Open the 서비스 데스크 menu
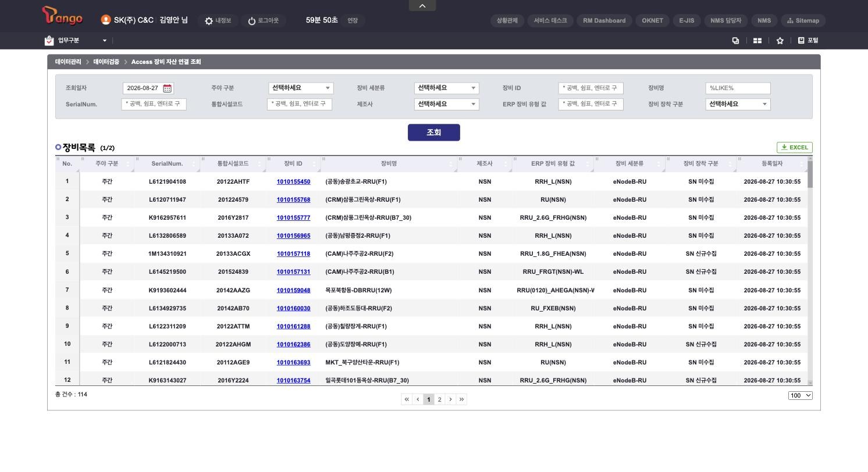Screen dimensions: 868x472 click(550, 20)
